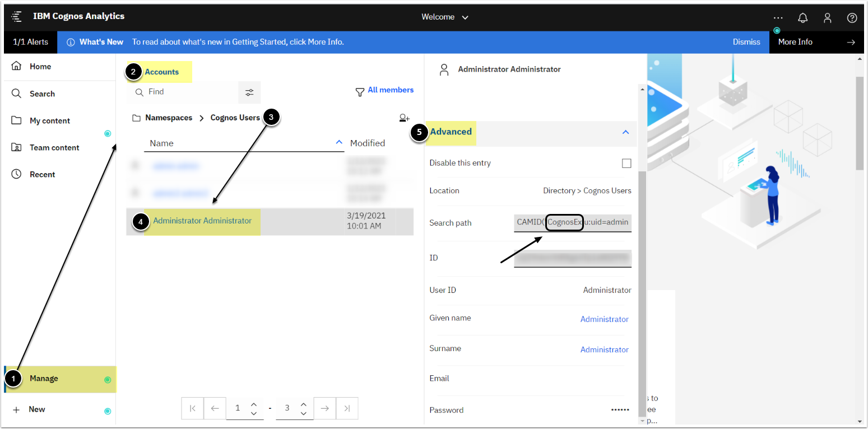Sort by the Modified column header
The width and height of the screenshot is (868, 429).
click(x=368, y=143)
